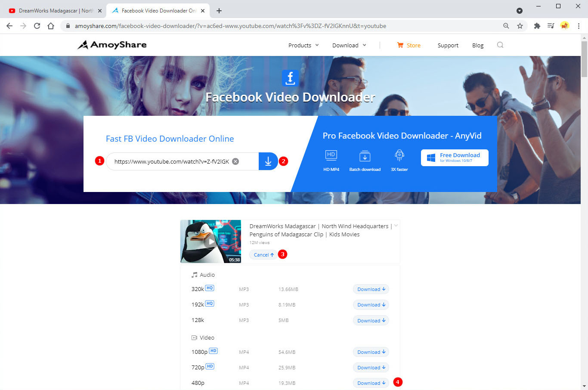Collapse options with Cancel button
The image size is (588, 390).
click(263, 255)
